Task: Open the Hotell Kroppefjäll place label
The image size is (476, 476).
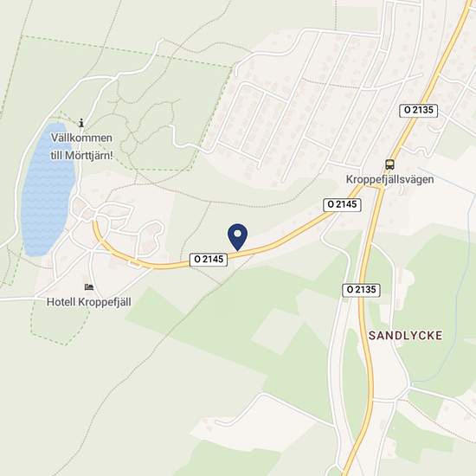Action: click(x=89, y=302)
